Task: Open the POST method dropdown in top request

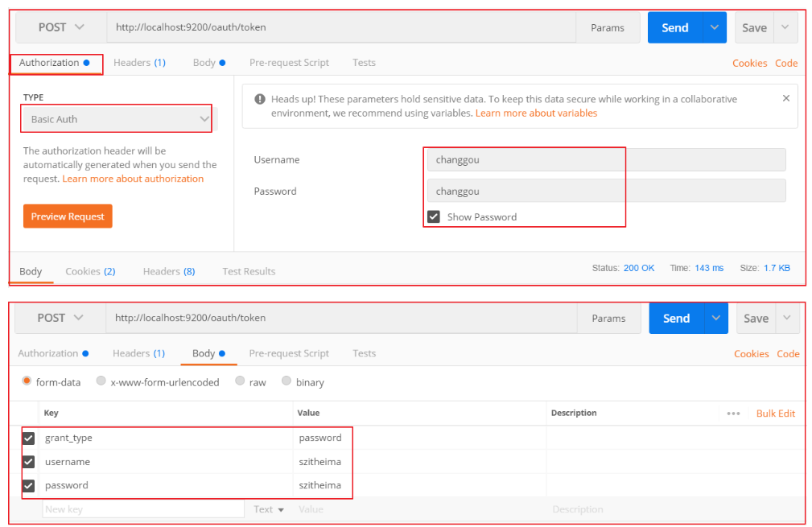Action: (x=61, y=27)
